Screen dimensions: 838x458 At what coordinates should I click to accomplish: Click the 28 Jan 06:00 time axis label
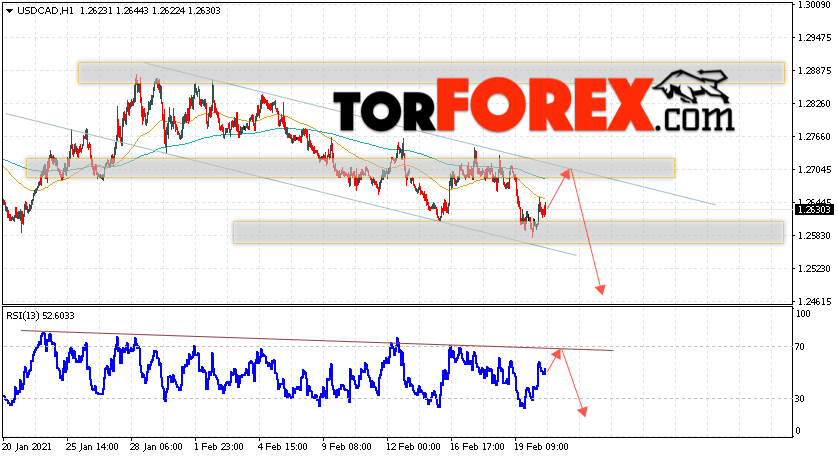(158, 447)
